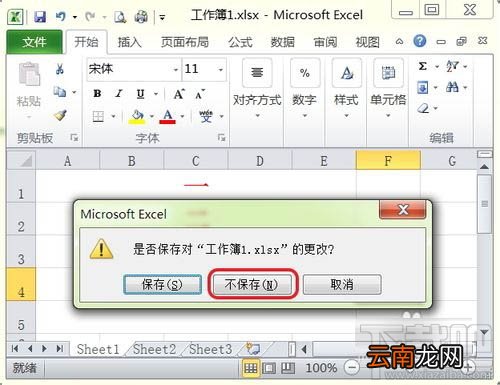Open the Borders dropdown arrow
The width and height of the screenshot is (500, 385).
[x=113, y=116]
